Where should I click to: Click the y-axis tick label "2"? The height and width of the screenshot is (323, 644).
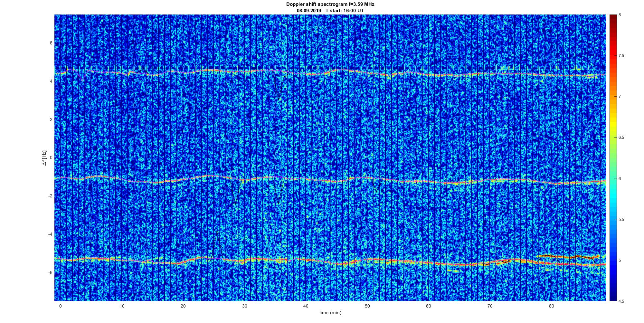click(x=51, y=119)
